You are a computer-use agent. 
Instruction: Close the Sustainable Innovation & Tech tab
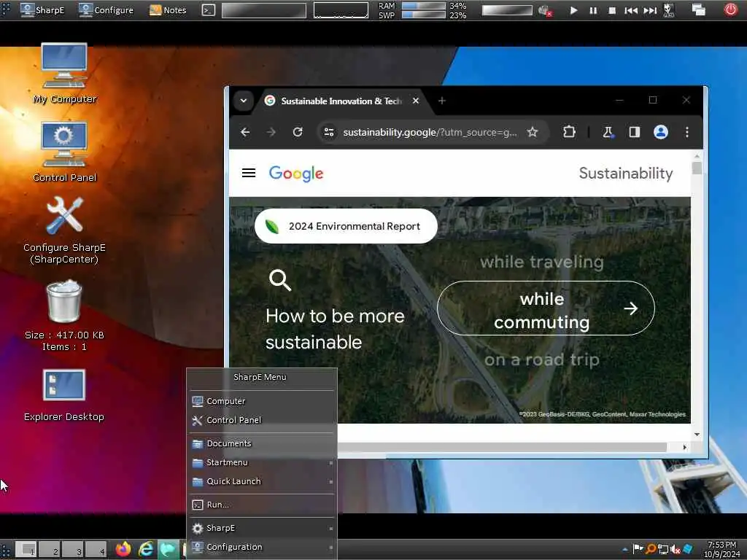(415, 101)
